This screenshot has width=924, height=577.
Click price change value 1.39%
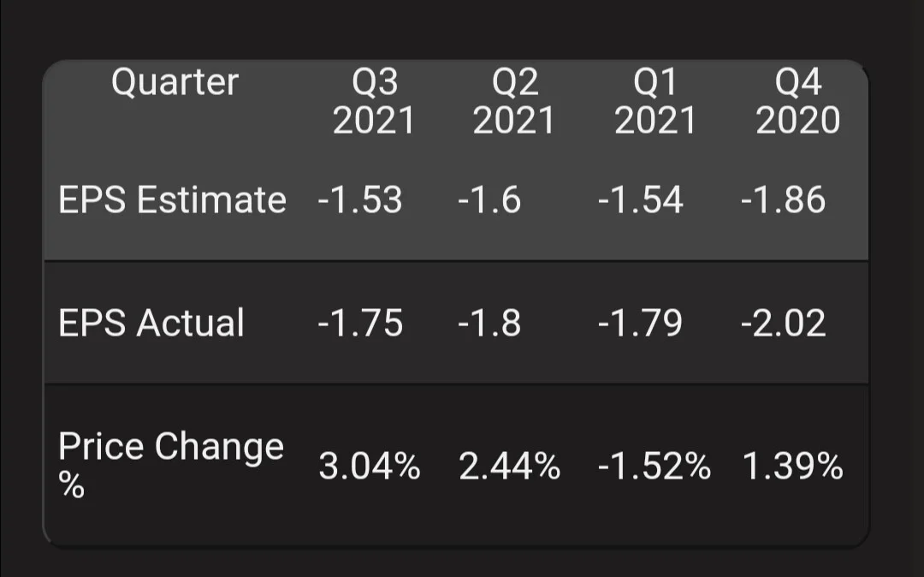tap(792, 467)
